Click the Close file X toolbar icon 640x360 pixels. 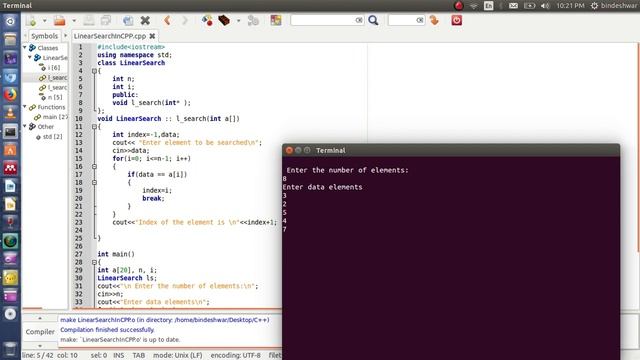tap(145, 20)
